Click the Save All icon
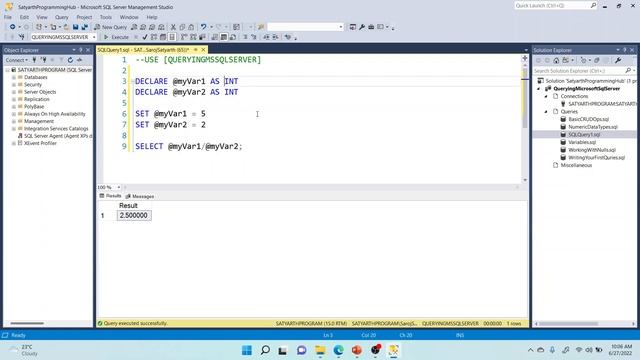This screenshot has width=640, height=360. [x=84, y=27]
